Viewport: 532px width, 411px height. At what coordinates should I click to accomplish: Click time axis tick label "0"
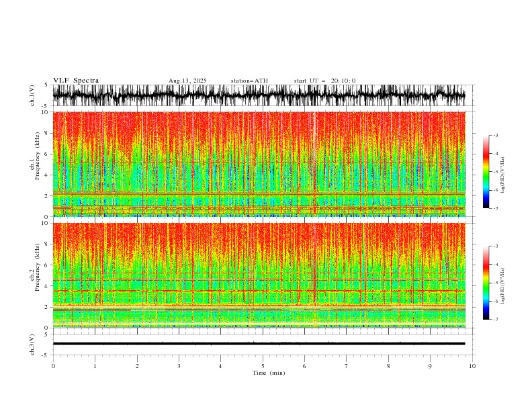[x=53, y=366]
